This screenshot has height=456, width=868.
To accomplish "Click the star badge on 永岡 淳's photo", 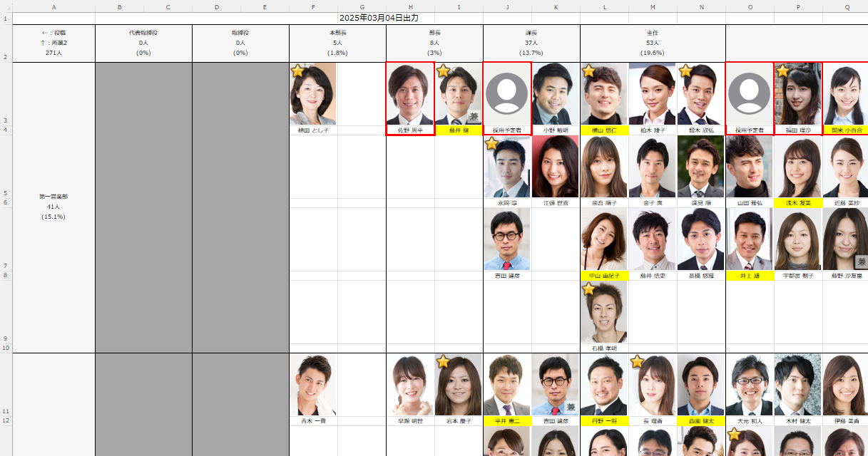I will pyautogui.click(x=491, y=143).
